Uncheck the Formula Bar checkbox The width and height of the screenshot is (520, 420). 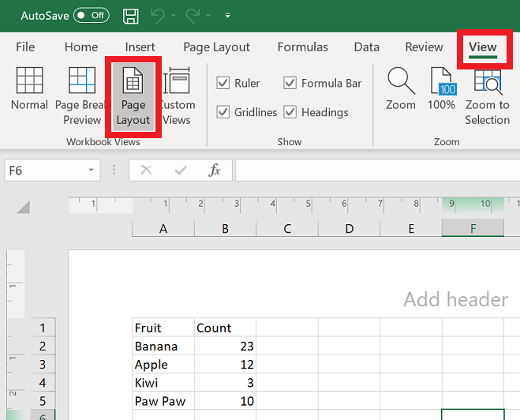point(290,83)
